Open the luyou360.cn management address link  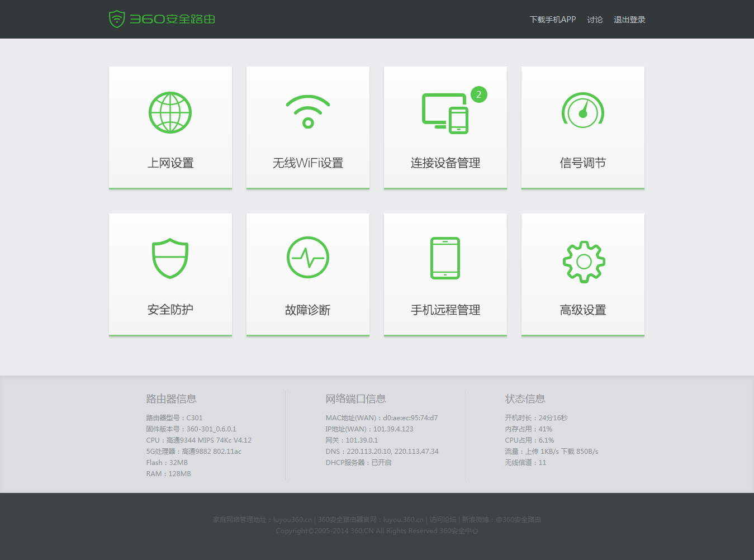tap(292, 520)
